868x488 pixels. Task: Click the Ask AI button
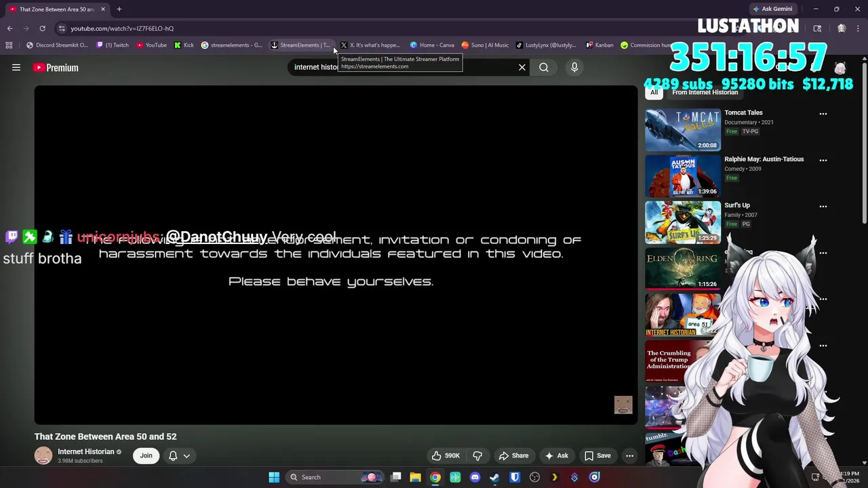click(x=556, y=455)
